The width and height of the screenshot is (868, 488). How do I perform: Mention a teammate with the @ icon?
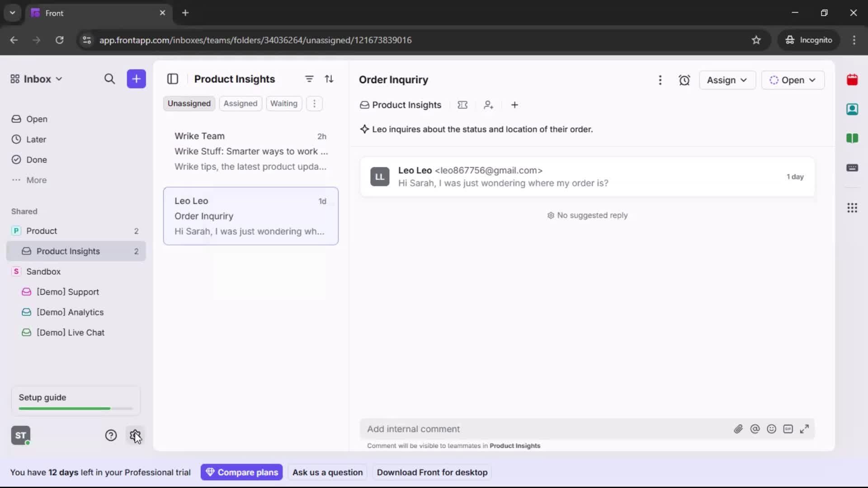click(x=755, y=429)
